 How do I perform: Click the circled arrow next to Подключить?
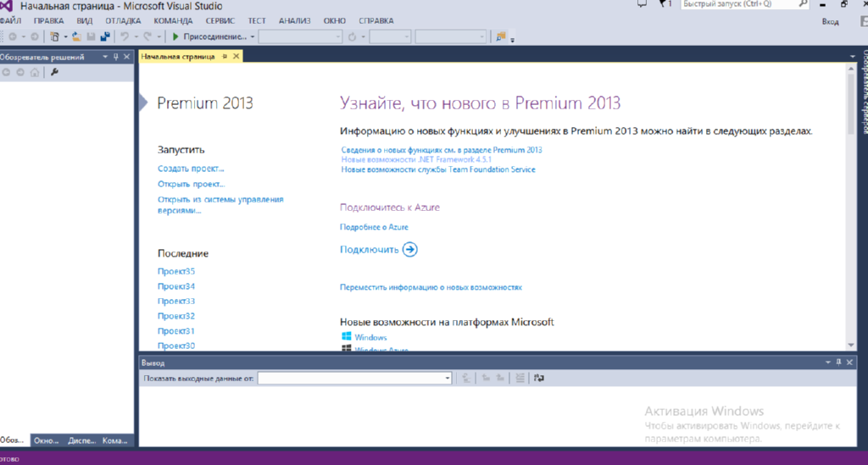click(x=409, y=249)
